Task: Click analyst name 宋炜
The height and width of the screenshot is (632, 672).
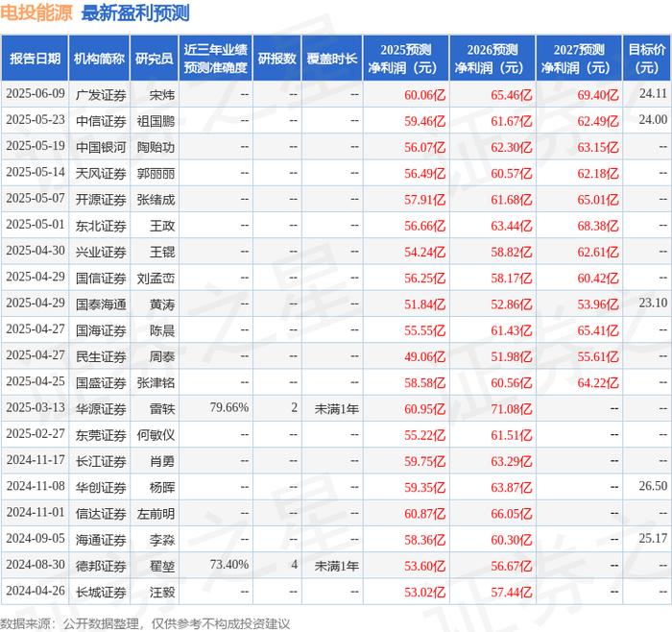Action: coord(162,95)
